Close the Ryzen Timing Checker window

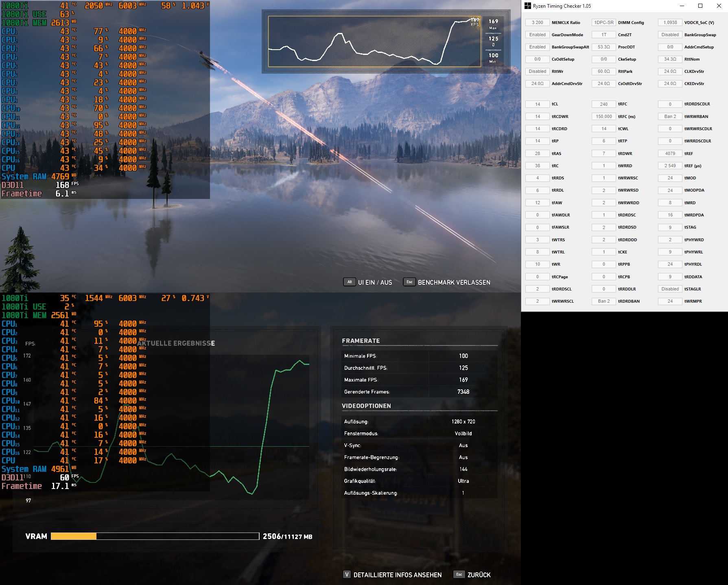point(719,6)
